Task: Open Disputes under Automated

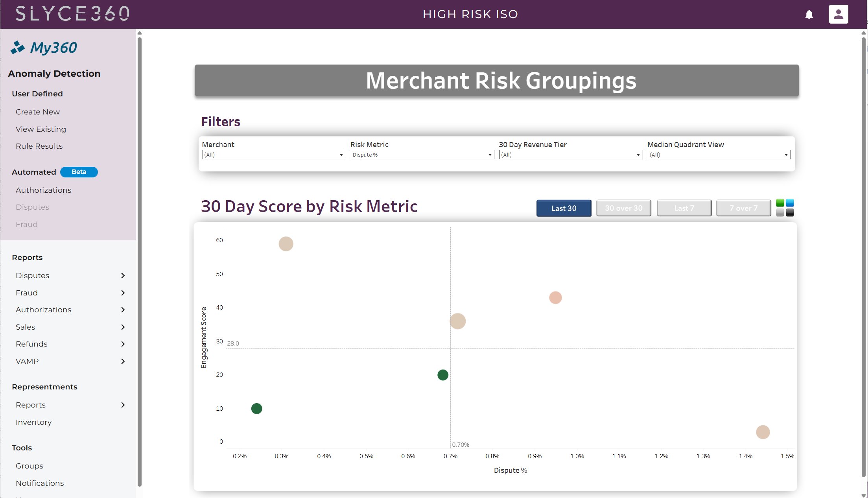Action: click(33, 207)
